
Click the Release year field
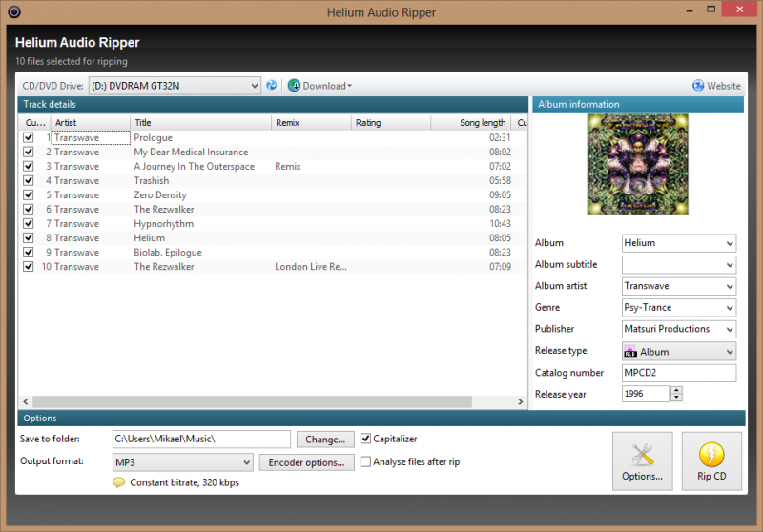pyautogui.click(x=646, y=394)
